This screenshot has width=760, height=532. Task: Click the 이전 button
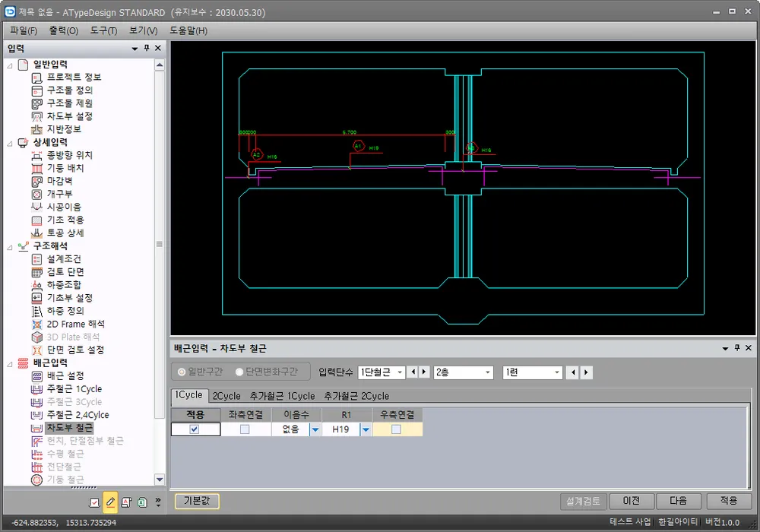coord(631,501)
